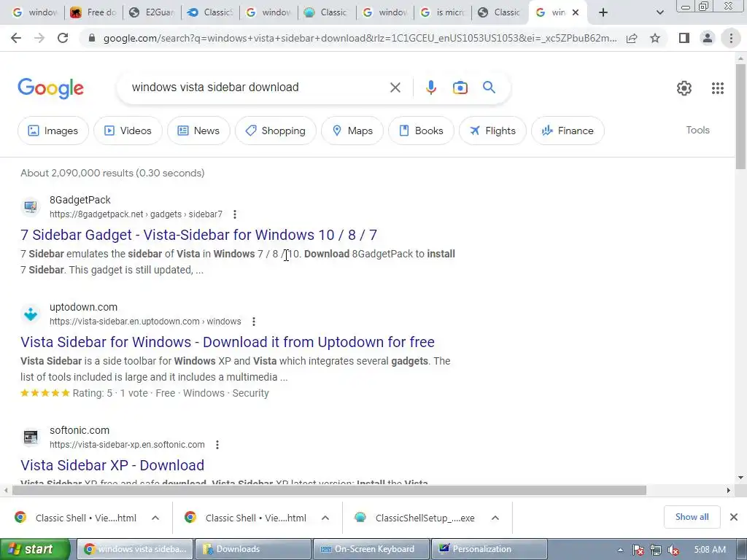Clear the search box with X
The height and width of the screenshot is (560, 747).
coord(395,87)
